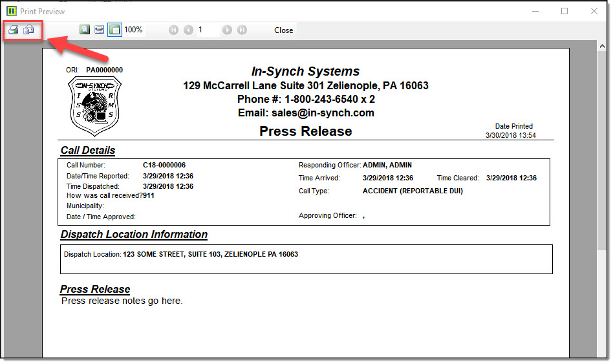
Task: Click the 100% zoom level field
Action: point(134,30)
